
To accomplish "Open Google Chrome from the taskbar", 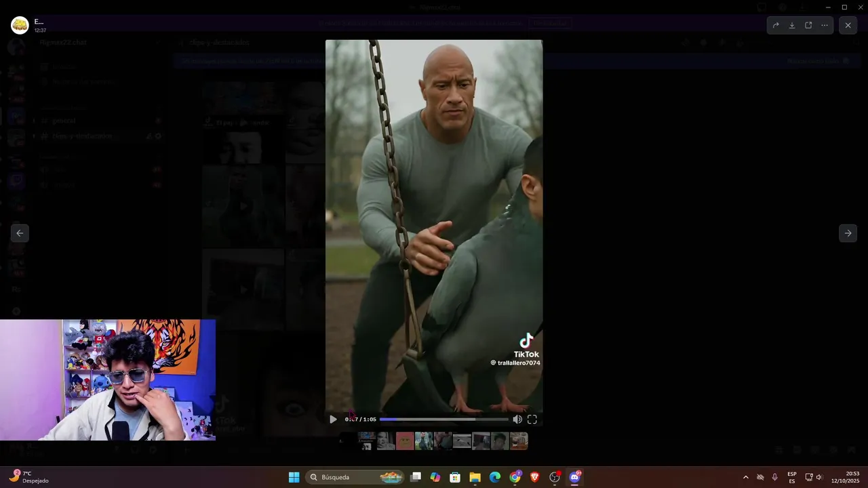I will [515, 477].
